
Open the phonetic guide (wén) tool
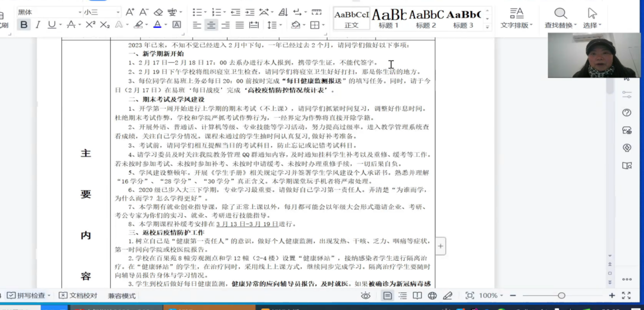click(172, 12)
